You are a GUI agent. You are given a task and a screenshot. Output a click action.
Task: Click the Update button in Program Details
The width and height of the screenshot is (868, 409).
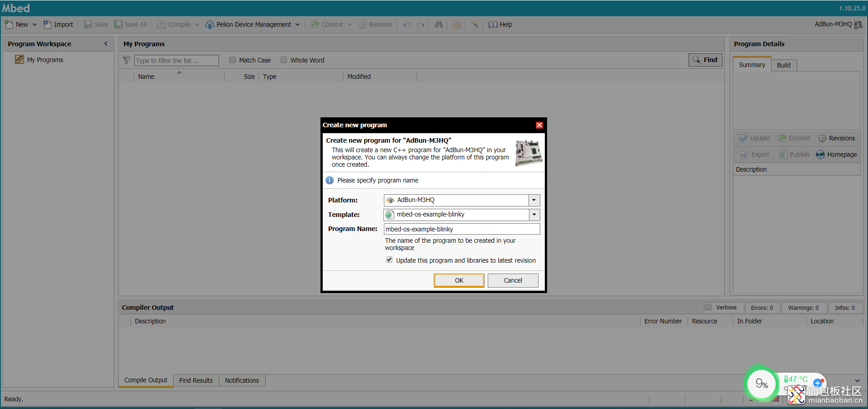[x=755, y=138]
